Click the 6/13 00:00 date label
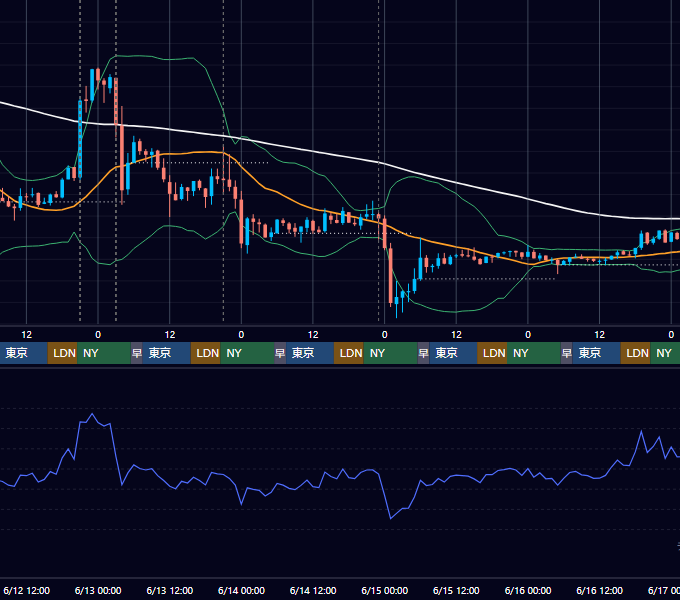This screenshot has height=600, width=680. (x=98, y=590)
